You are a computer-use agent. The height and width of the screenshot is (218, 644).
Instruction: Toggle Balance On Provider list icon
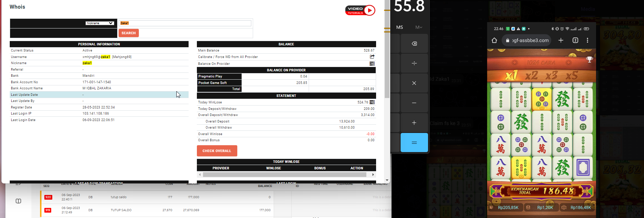[x=372, y=63]
